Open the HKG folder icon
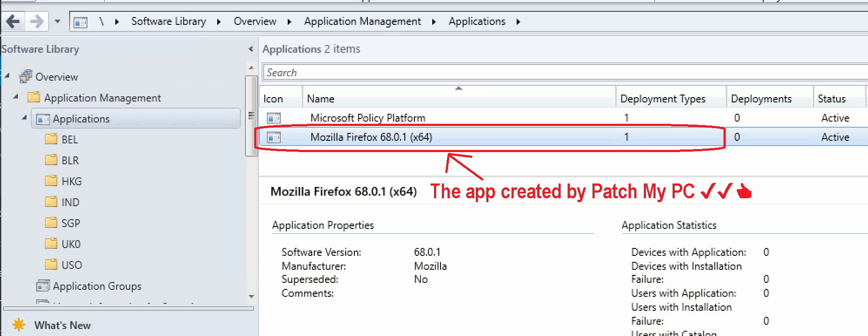 [x=51, y=181]
